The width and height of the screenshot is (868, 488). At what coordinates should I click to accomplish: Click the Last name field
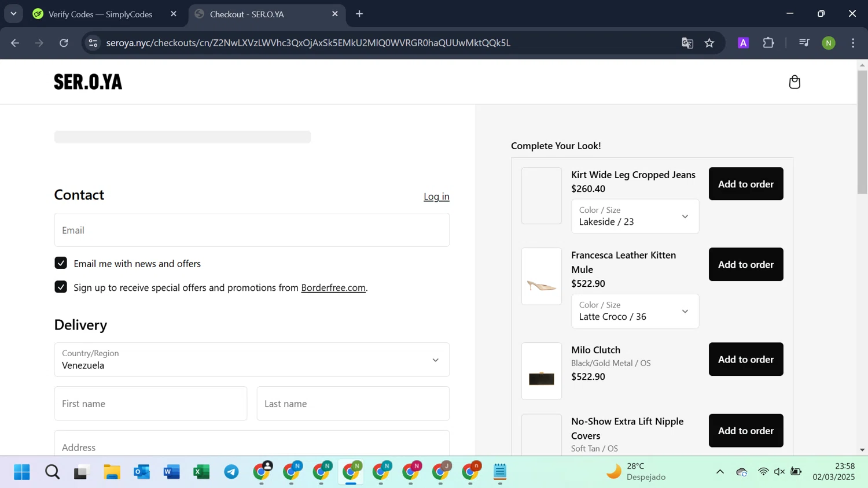[353, 404]
